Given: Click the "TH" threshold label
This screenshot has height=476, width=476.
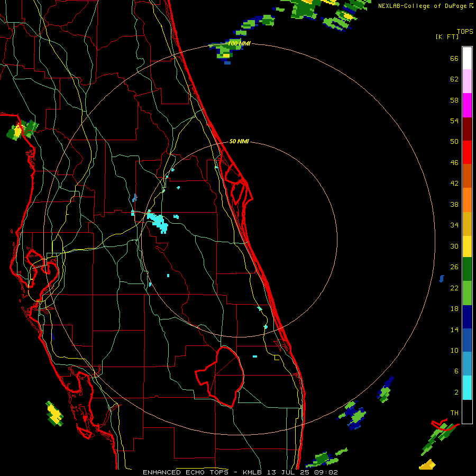Looking at the screenshot, I should point(454,413).
